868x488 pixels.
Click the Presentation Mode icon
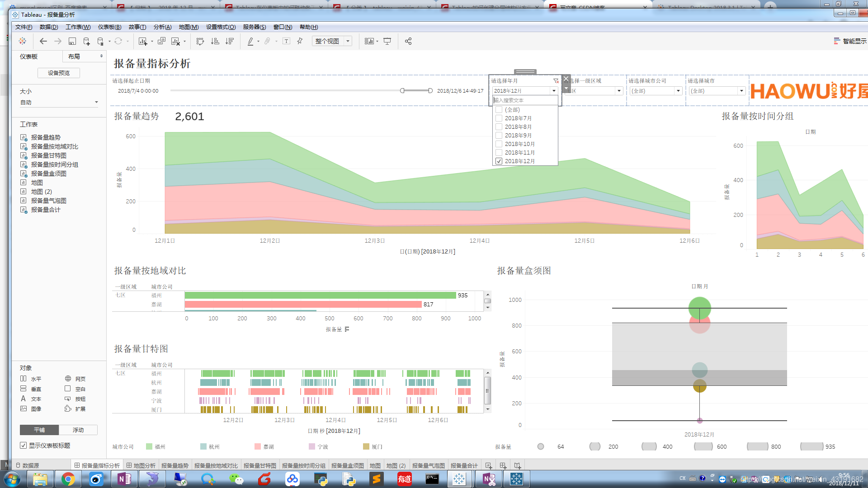387,41
